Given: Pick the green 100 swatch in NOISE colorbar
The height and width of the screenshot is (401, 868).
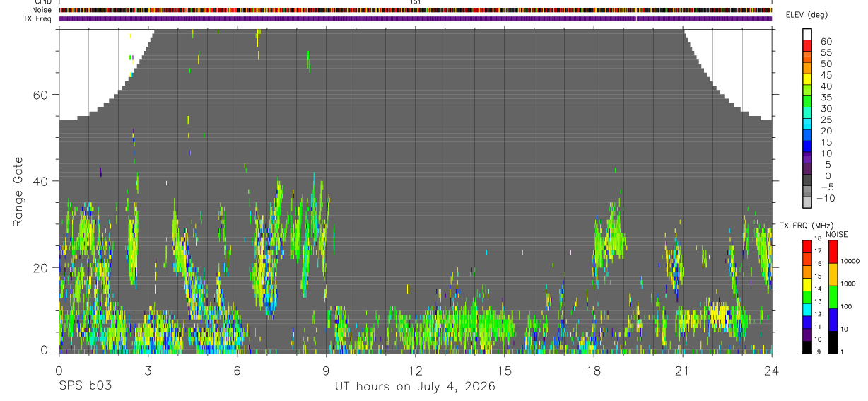Looking at the screenshot, I should coord(833,297).
